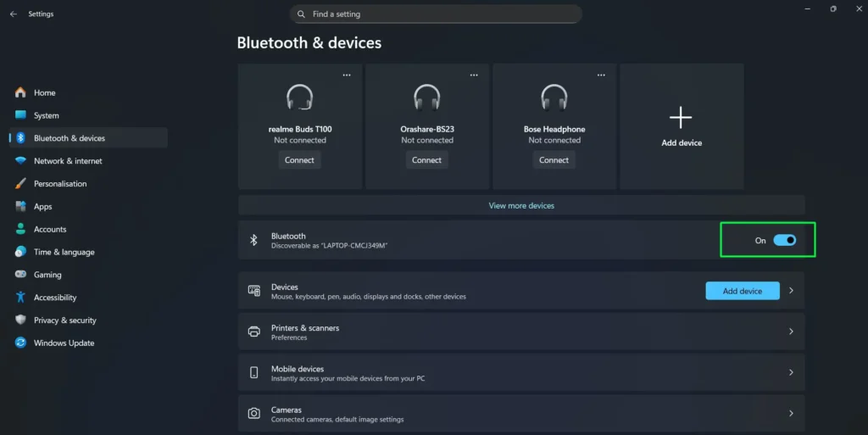Select Network & internet in sidebar
868x435 pixels.
point(88,160)
